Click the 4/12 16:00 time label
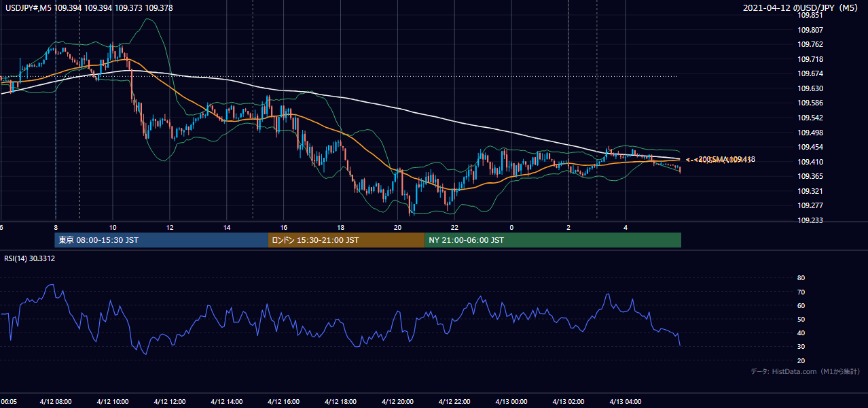The height and width of the screenshot is (408, 868). pyautogui.click(x=284, y=402)
